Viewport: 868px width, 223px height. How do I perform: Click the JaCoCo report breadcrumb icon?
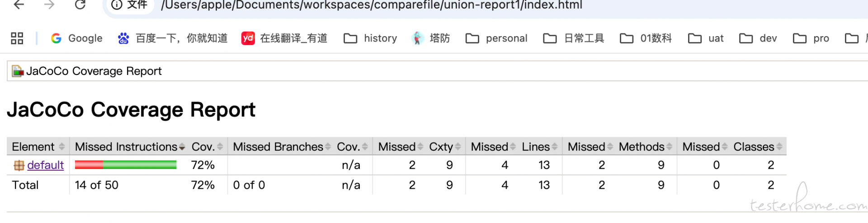(18, 71)
